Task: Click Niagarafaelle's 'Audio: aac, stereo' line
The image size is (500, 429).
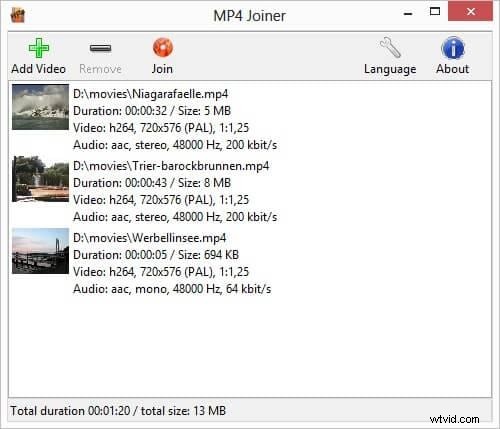Action: (x=175, y=145)
